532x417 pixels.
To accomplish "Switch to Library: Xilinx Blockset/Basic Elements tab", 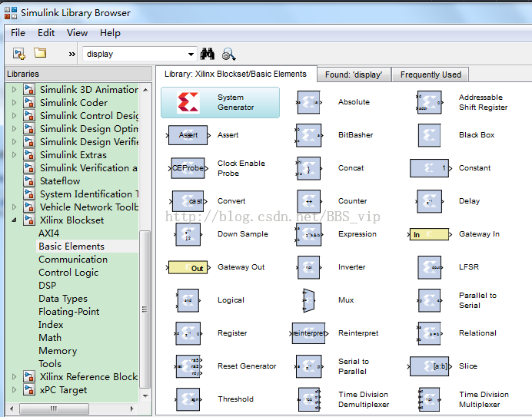I will [236, 74].
